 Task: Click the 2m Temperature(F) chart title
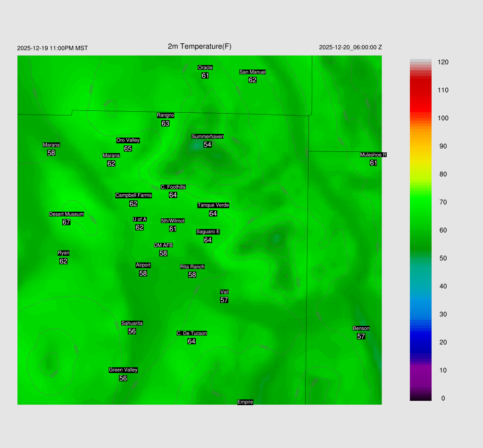(x=200, y=46)
